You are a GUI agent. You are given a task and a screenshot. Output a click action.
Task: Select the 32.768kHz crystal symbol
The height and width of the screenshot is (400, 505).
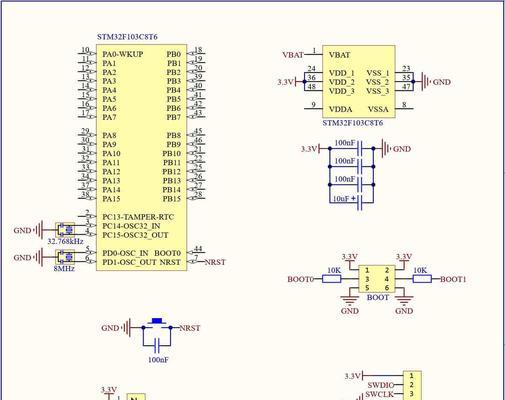[65, 230]
